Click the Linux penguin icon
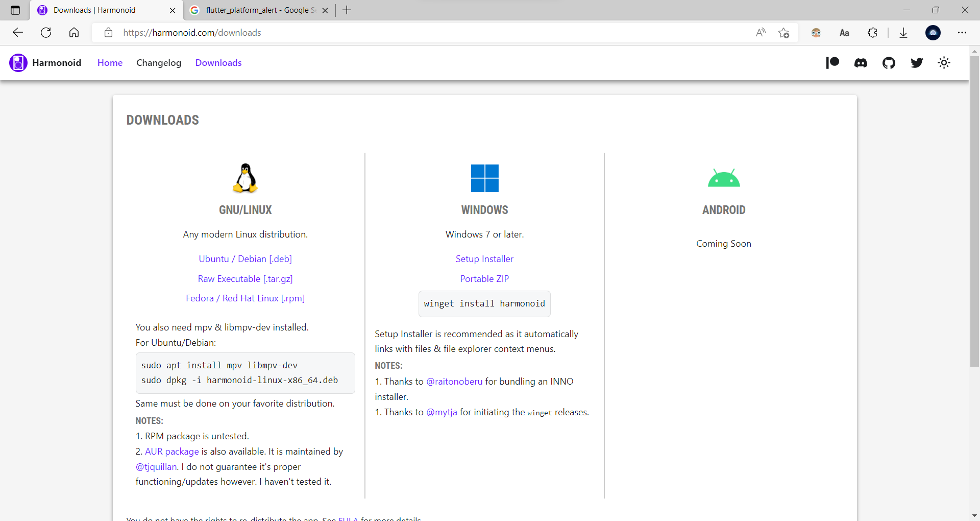980x521 pixels. click(x=246, y=178)
